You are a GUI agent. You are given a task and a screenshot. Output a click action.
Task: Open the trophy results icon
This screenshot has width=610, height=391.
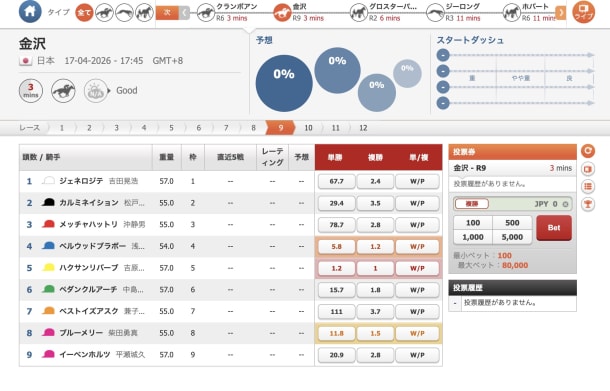[x=588, y=204]
